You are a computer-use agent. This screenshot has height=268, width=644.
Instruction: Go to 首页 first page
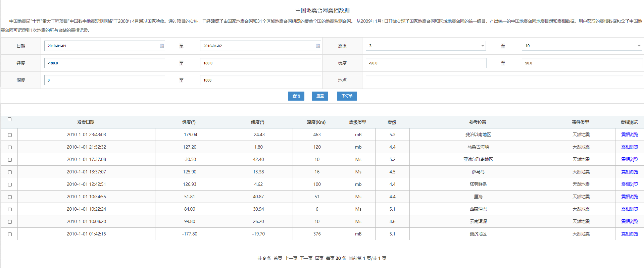(278, 258)
